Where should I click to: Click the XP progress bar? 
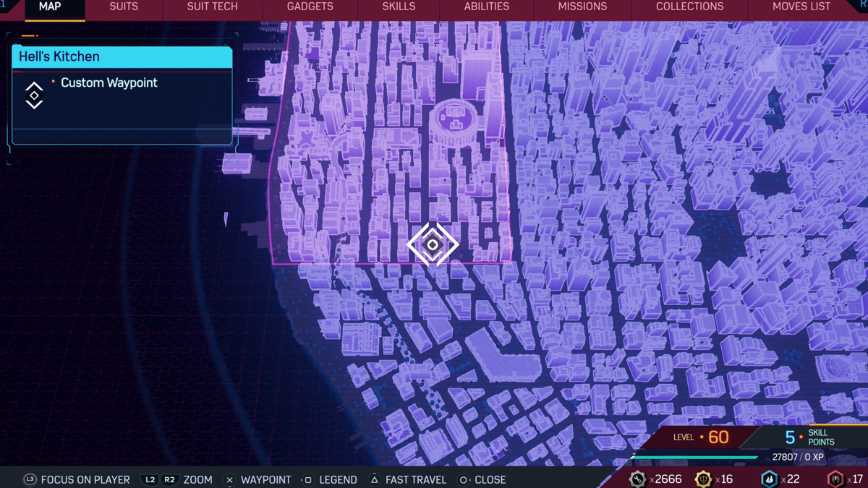pyautogui.click(x=694, y=457)
